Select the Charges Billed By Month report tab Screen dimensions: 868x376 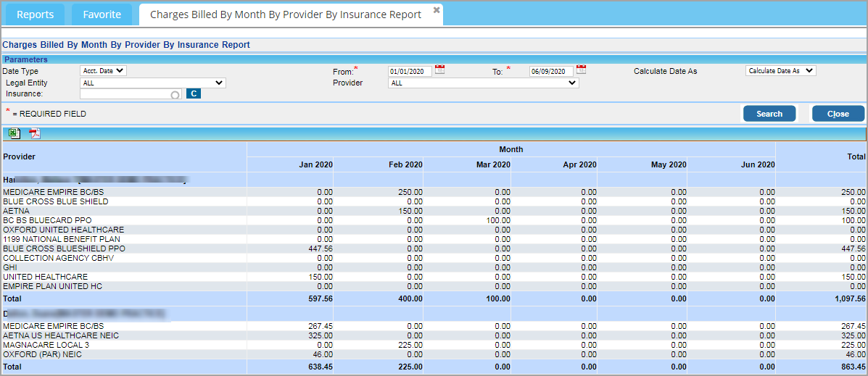[286, 14]
